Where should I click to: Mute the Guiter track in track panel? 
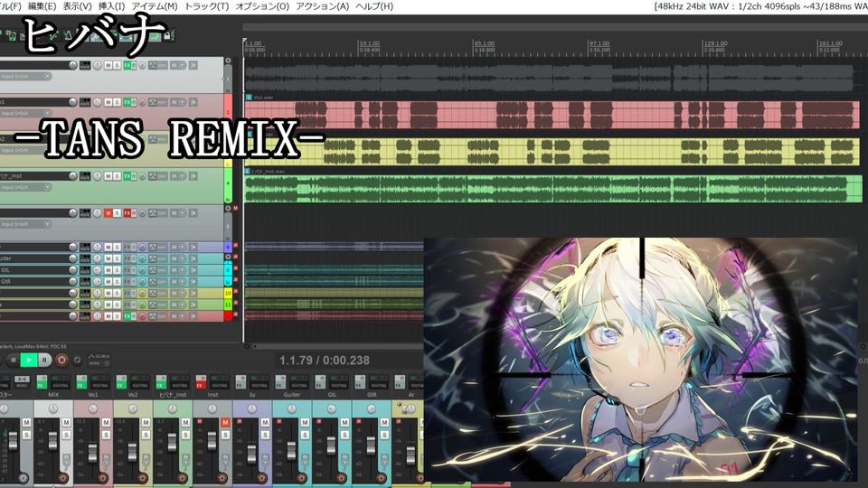108,258
